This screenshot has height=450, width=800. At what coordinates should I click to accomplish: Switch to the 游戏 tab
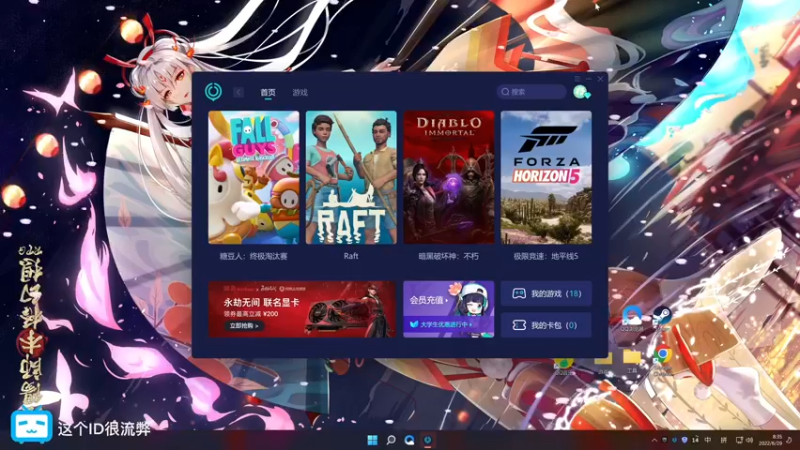point(300,92)
